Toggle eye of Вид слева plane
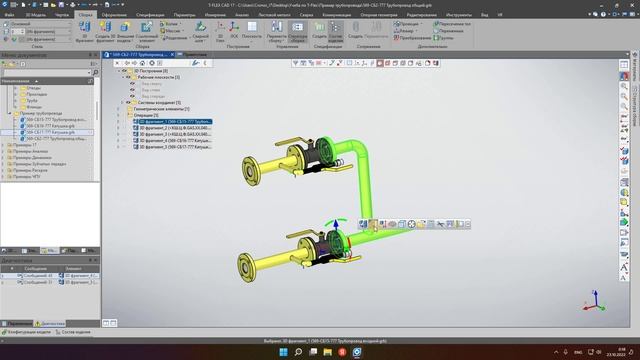640x360 pixels. [132, 90]
